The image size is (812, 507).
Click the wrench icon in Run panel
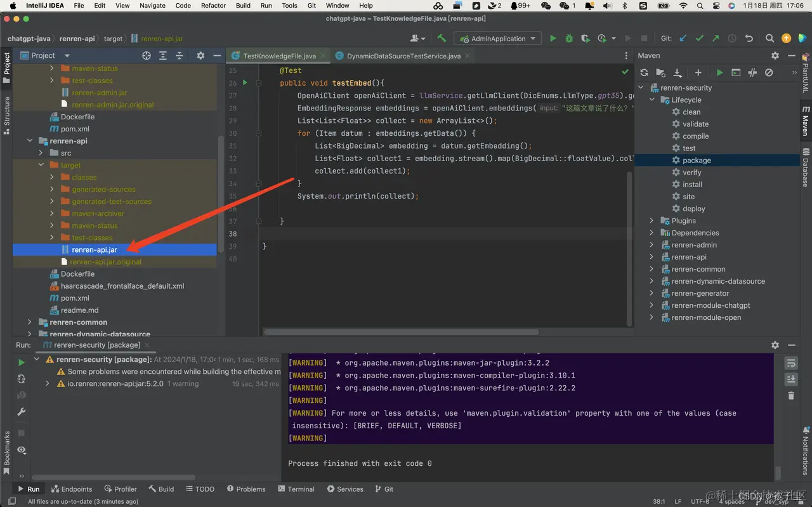point(21,412)
